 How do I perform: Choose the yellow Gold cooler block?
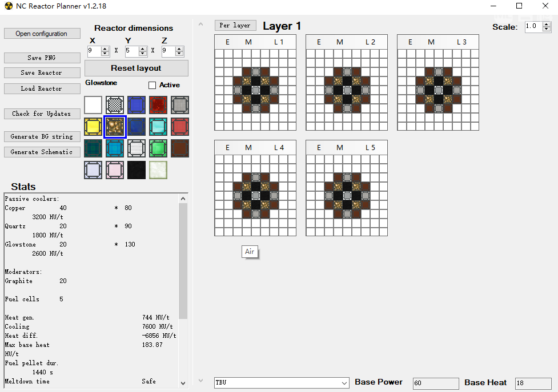(93, 127)
